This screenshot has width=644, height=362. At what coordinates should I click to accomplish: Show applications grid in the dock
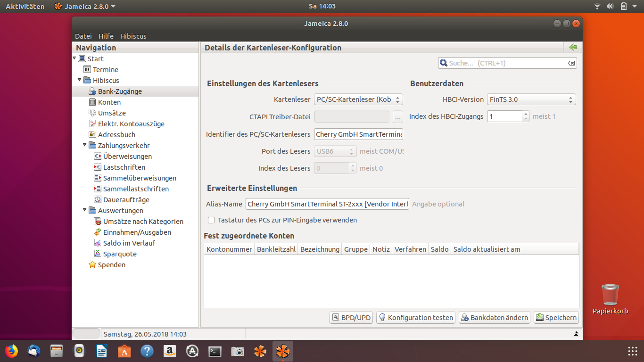pos(633,351)
